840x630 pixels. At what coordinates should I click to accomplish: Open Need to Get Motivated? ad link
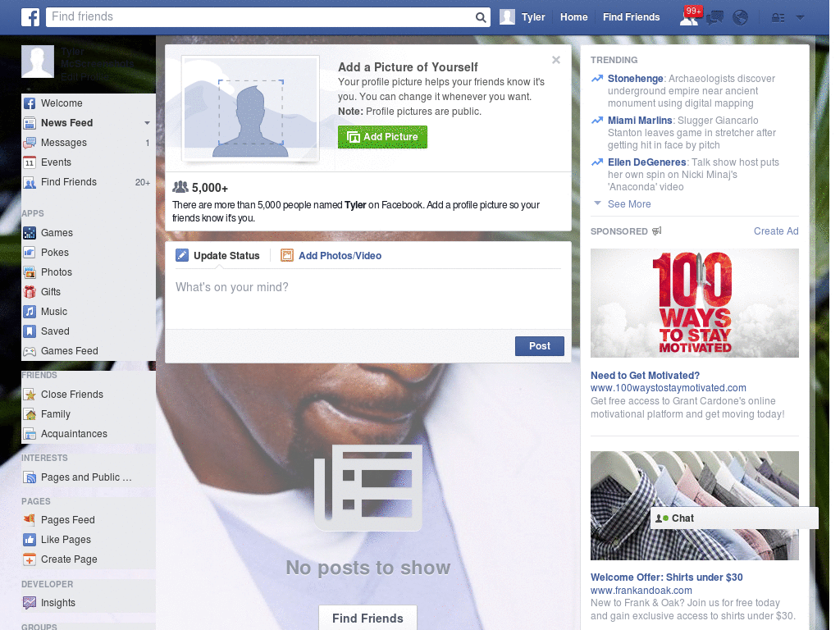645,376
